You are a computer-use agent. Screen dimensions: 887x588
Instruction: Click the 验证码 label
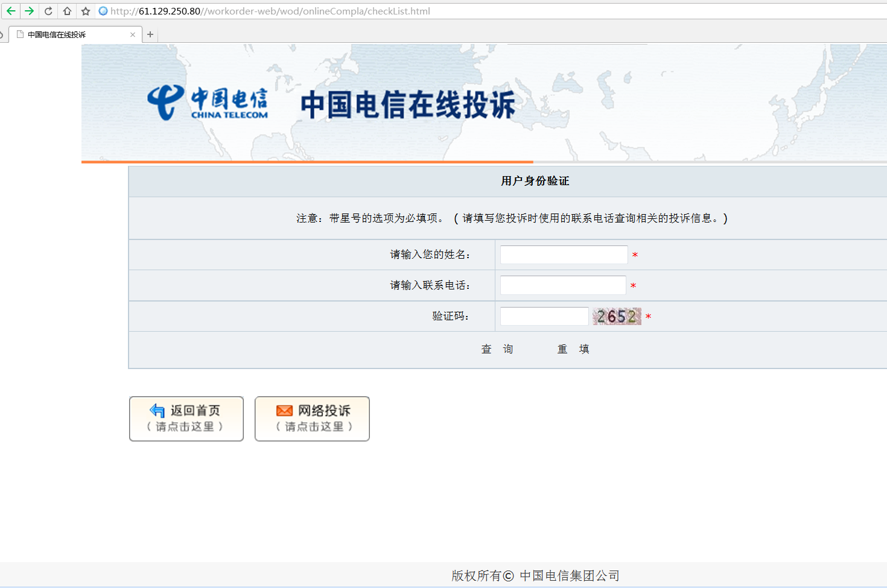pyautogui.click(x=451, y=316)
